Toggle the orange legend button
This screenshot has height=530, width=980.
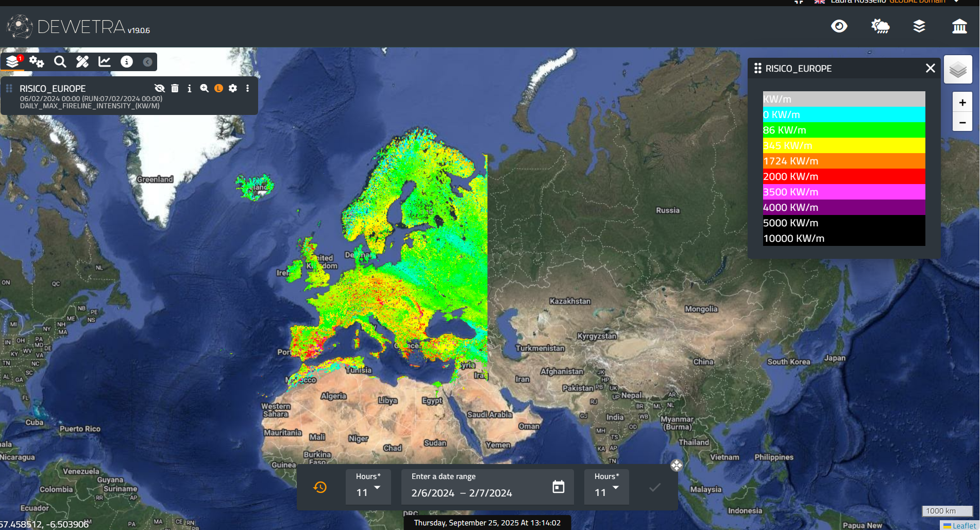[218, 88]
